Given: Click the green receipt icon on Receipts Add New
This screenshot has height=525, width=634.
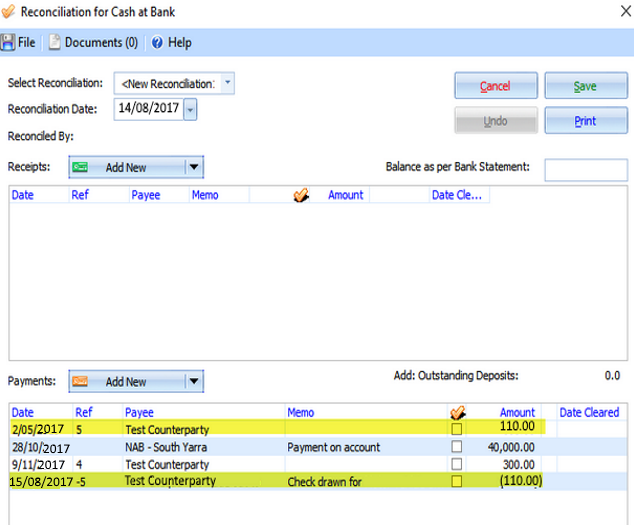Looking at the screenshot, I should 80,167.
